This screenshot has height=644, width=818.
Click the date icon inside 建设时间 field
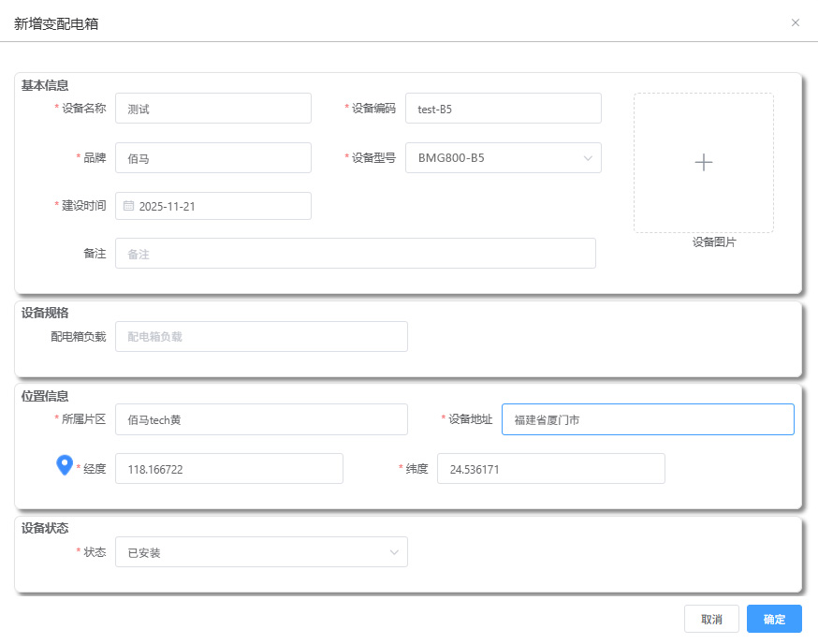[x=130, y=206]
